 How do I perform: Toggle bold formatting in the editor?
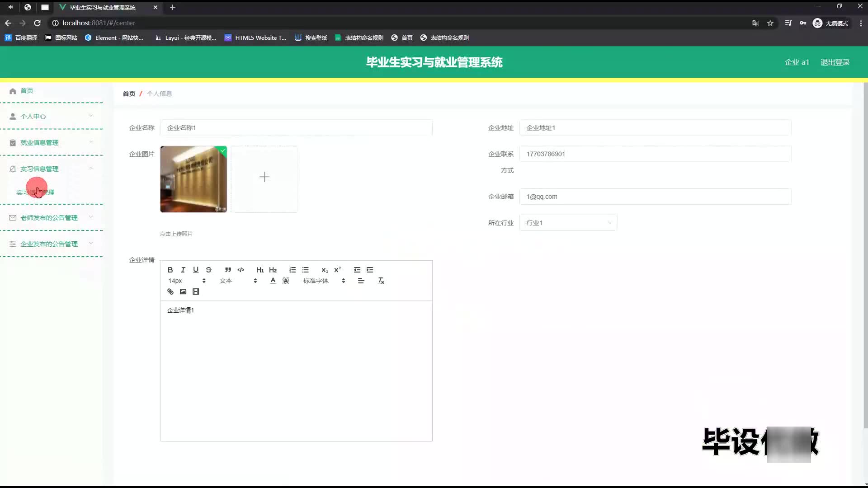point(170,270)
